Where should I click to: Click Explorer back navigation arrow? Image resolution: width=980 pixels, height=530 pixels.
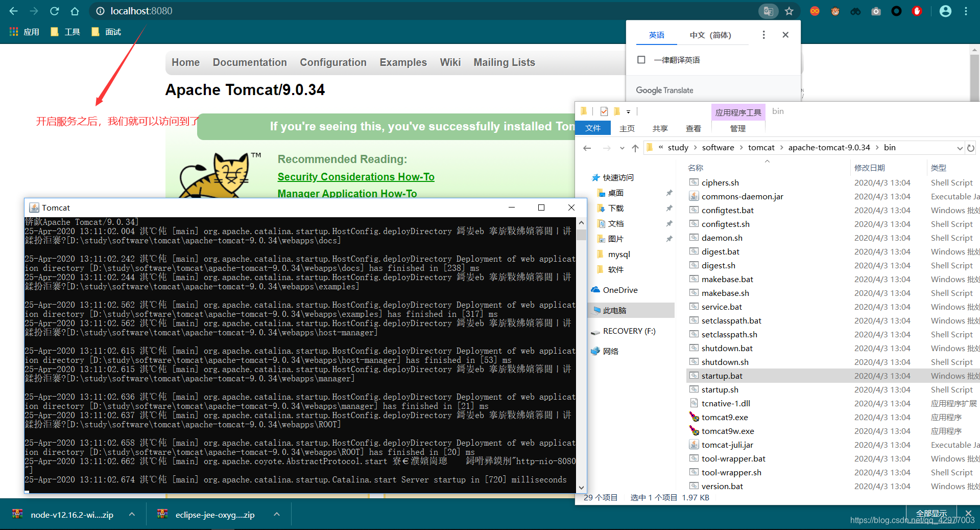point(587,148)
